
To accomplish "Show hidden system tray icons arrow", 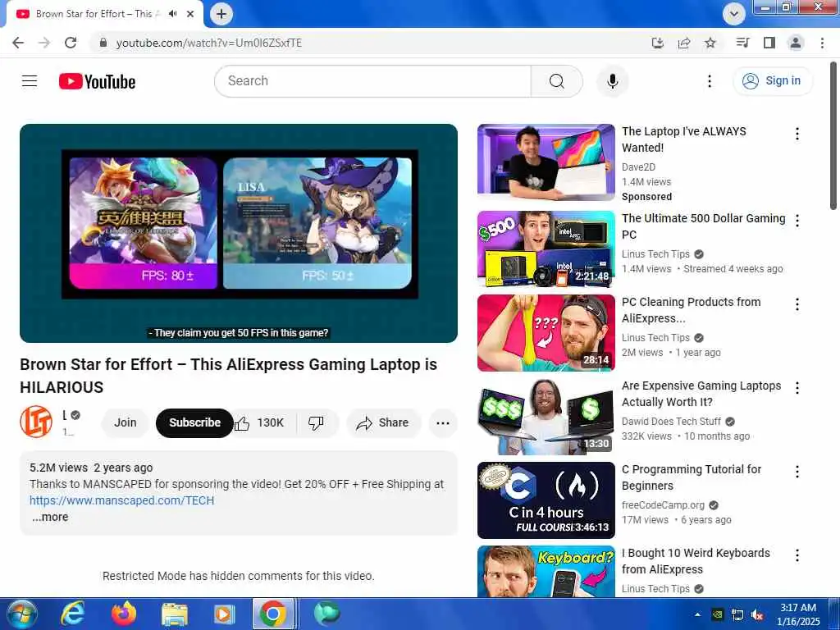I will point(697,614).
